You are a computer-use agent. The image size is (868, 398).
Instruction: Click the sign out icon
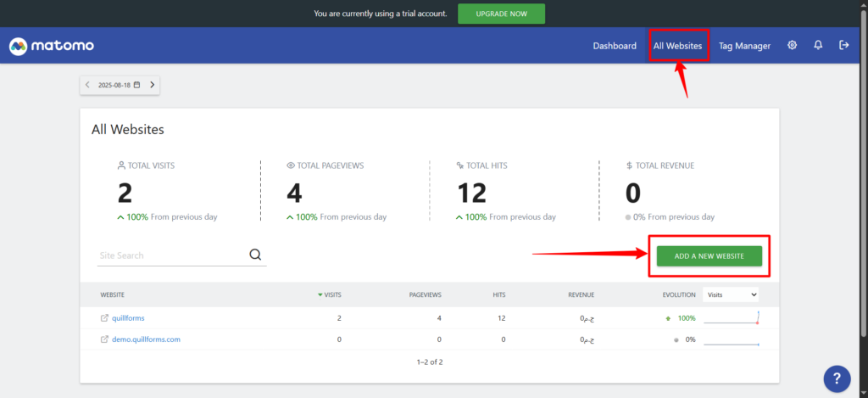(x=844, y=46)
